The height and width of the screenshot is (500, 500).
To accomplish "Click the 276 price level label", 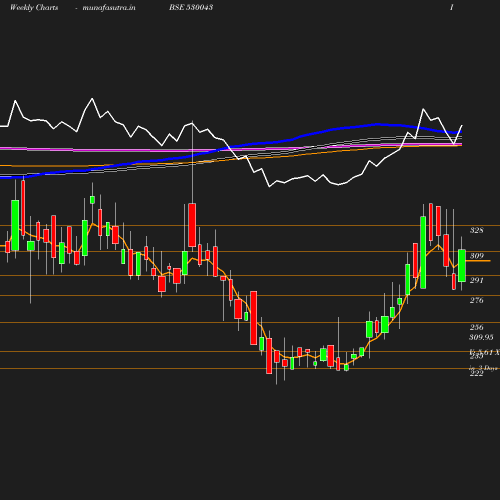I will pos(477,300).
